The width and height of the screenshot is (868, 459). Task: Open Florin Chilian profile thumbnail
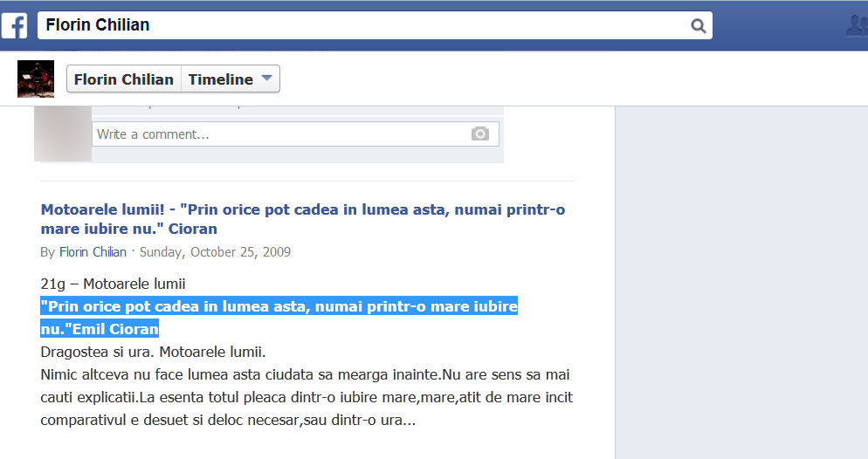pyautogui.click(x=36, y=79)
